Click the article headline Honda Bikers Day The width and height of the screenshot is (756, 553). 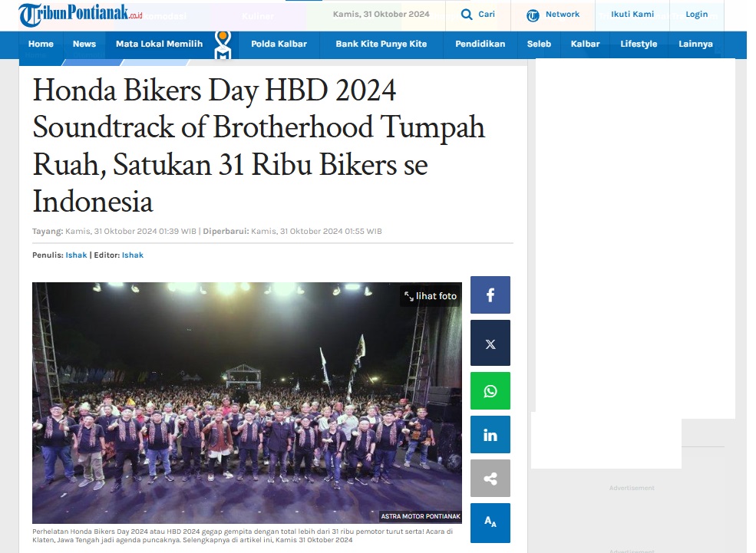(259, 146)
